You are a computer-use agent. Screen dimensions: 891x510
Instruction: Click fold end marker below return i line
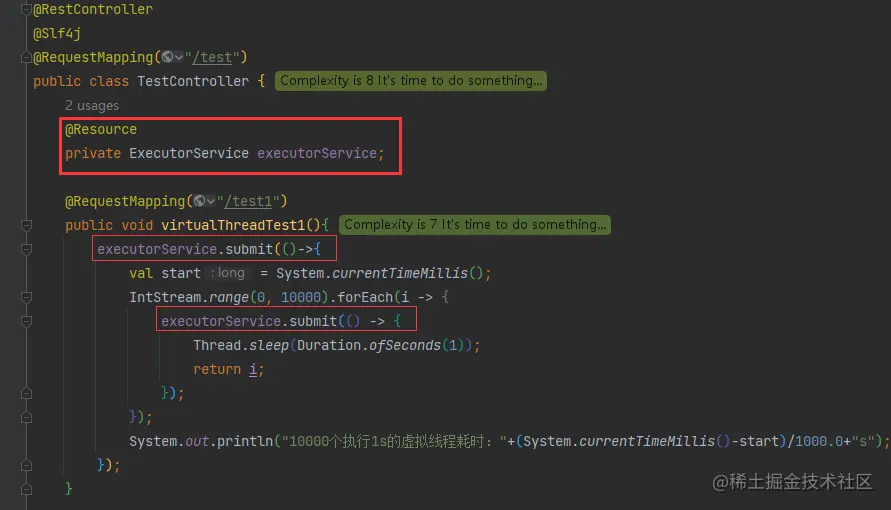point(26,393)
